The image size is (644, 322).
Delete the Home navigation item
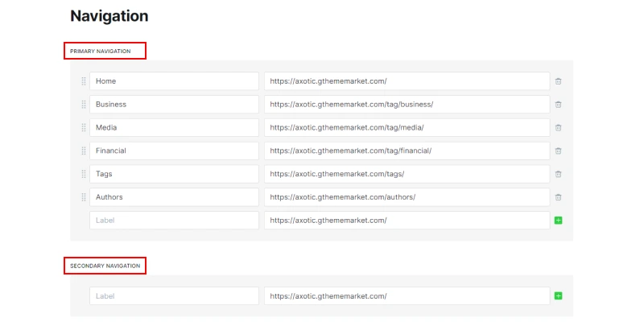click(x=558, y=81)
